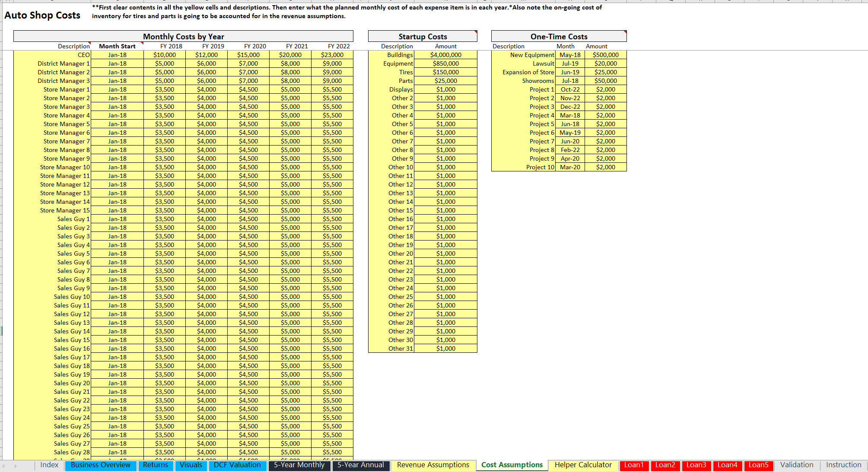Select Store Manager 5 description cell
This screenshot has width=868, height=472.
pyautogui.click(x=52, y=124)
